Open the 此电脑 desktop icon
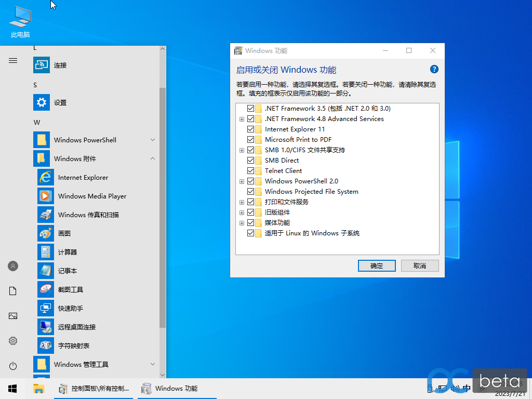The image size is (532, 399). click(x=20, y=22)
